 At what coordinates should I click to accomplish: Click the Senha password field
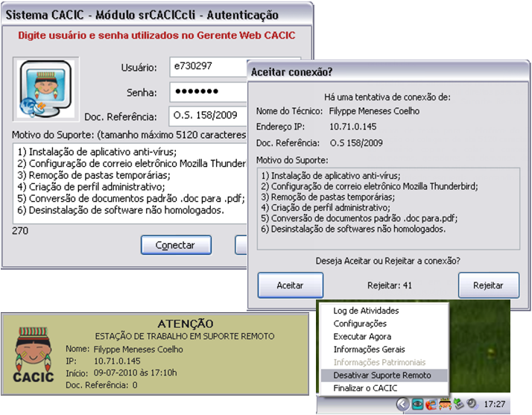point(209,92)
